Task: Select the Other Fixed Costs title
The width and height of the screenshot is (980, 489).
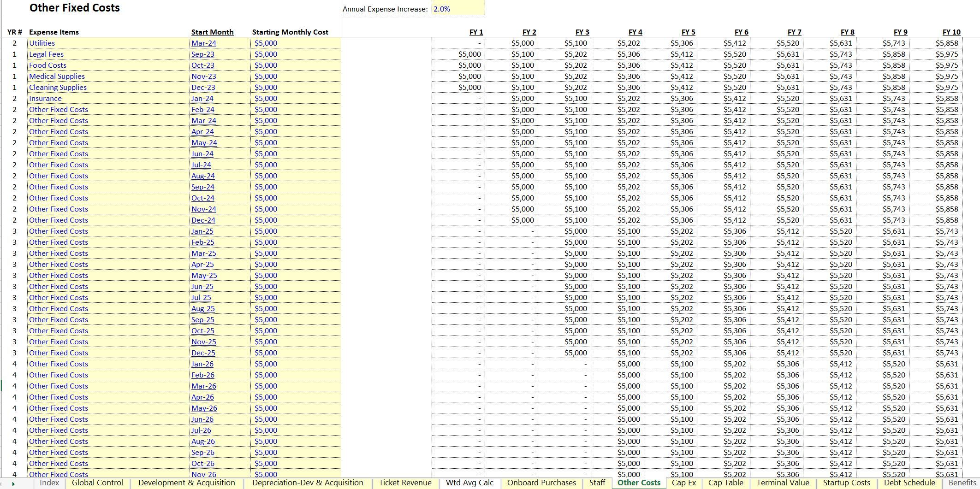Action: point(75,8)
